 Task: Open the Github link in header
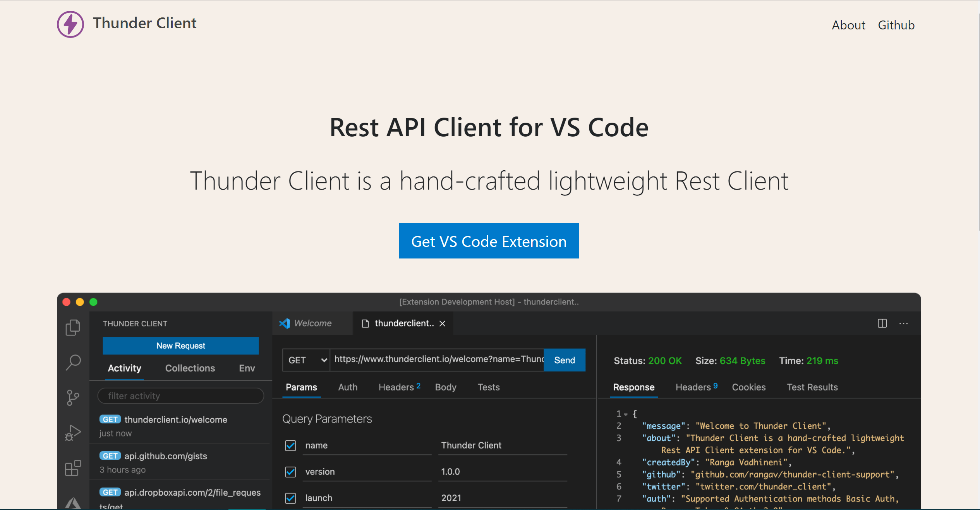pos(896,25)
